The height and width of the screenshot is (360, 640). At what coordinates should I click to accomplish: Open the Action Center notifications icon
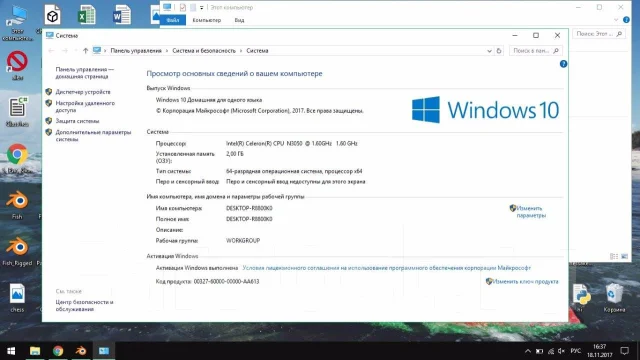(x=624, y=351)
